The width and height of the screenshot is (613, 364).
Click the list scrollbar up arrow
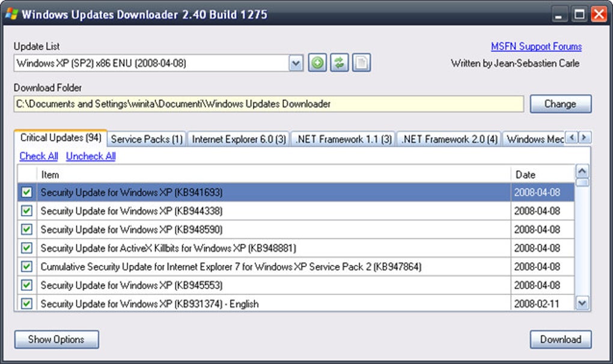point(582,171)
